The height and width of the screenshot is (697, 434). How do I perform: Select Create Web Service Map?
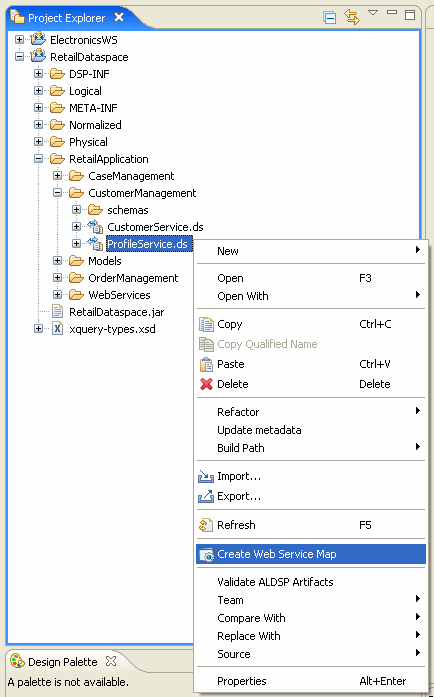[311, 554]
